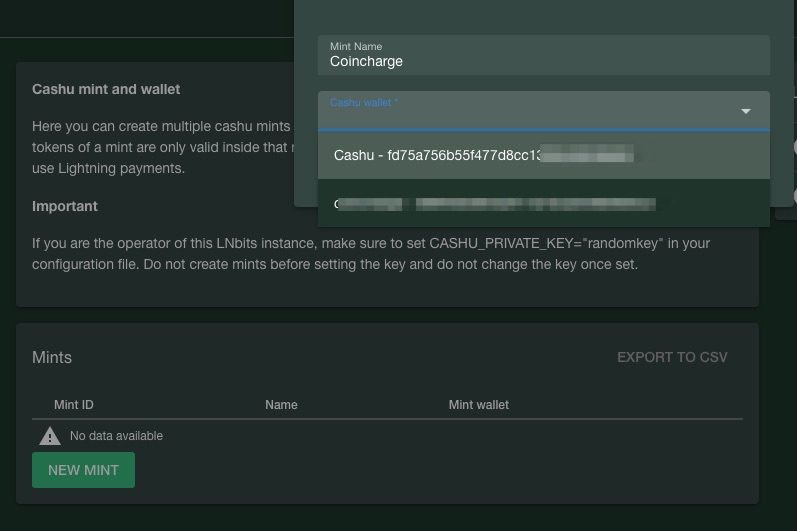
Task: Click the Cashu mint and wallet heading
Action: pyautogui.click(x=106, y=89)
